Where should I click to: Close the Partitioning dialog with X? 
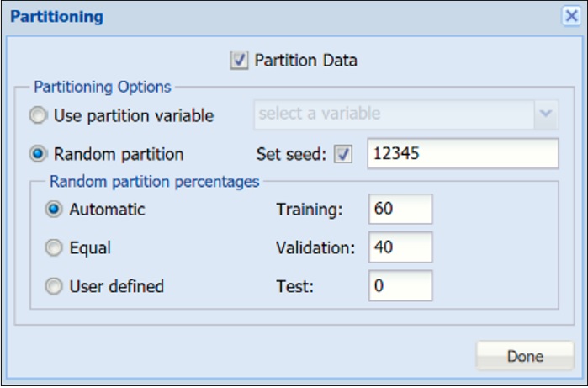570,16
